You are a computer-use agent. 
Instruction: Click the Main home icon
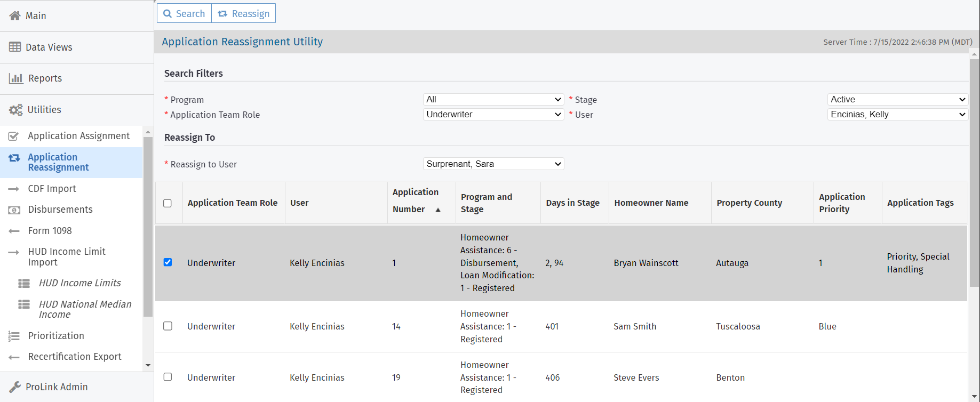15,15
